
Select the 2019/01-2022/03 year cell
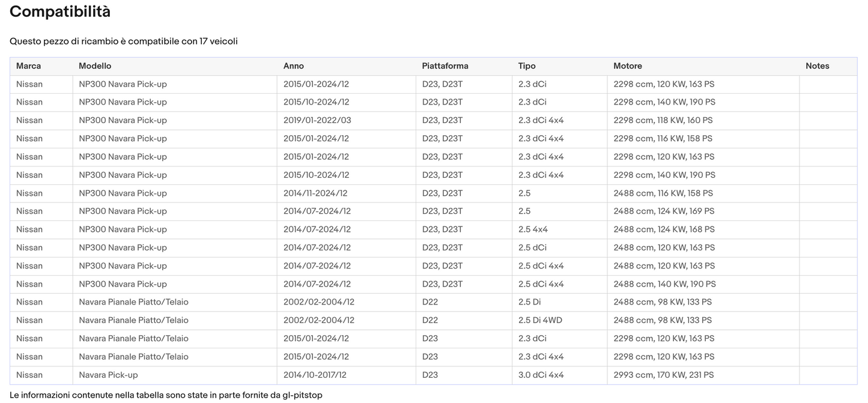coord(317,120)
